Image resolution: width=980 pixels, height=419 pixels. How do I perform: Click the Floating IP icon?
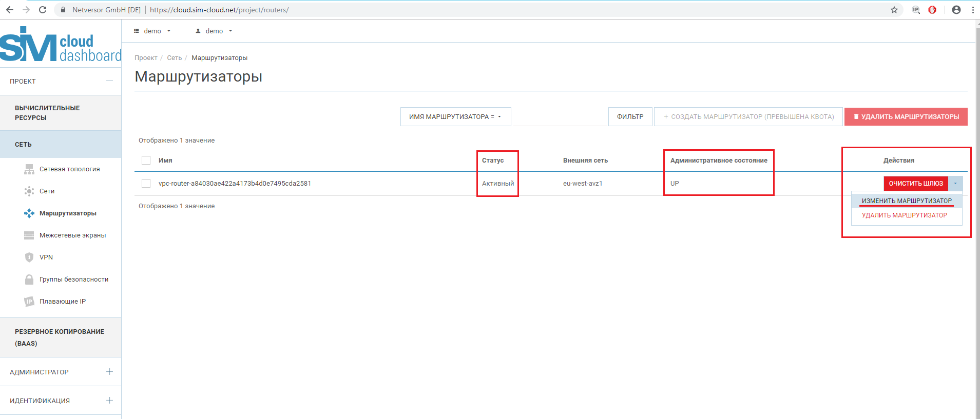pos(29,302)
